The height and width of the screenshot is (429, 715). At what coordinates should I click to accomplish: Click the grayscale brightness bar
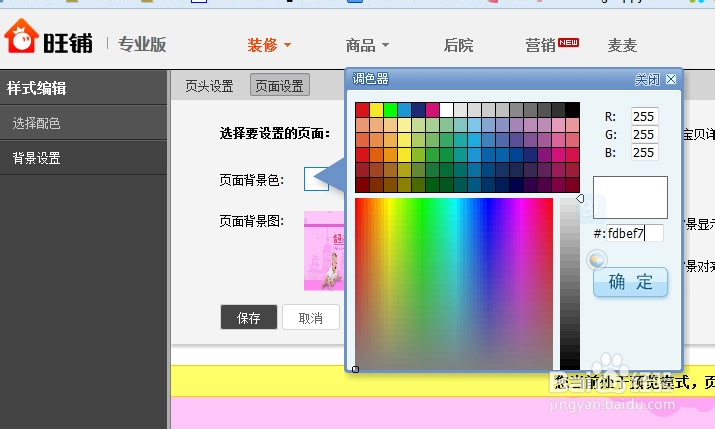[x=570, y=284]
